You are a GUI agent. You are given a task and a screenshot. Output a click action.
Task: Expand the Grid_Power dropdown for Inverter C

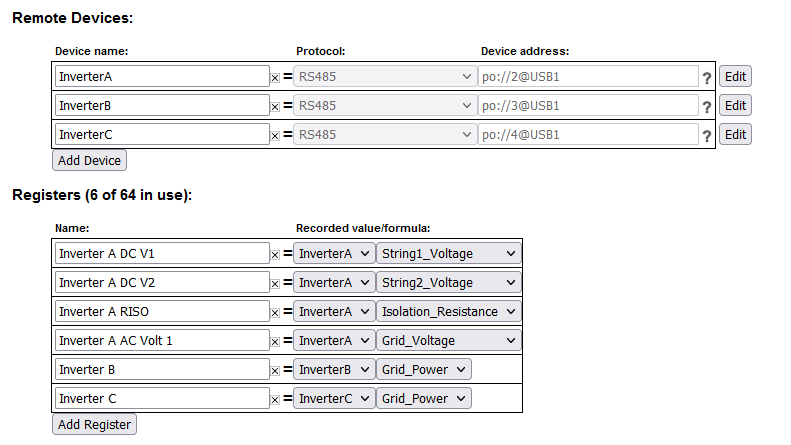424,398
